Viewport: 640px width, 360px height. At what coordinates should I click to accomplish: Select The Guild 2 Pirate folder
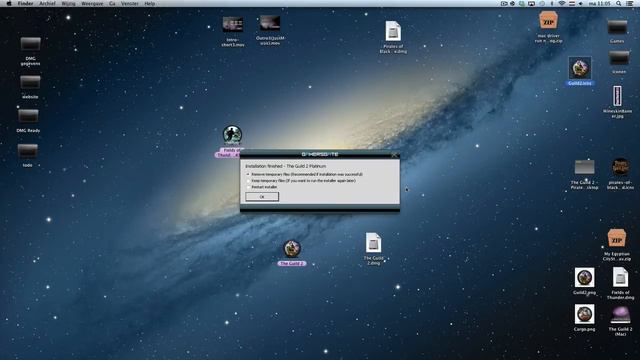point(584,168)
